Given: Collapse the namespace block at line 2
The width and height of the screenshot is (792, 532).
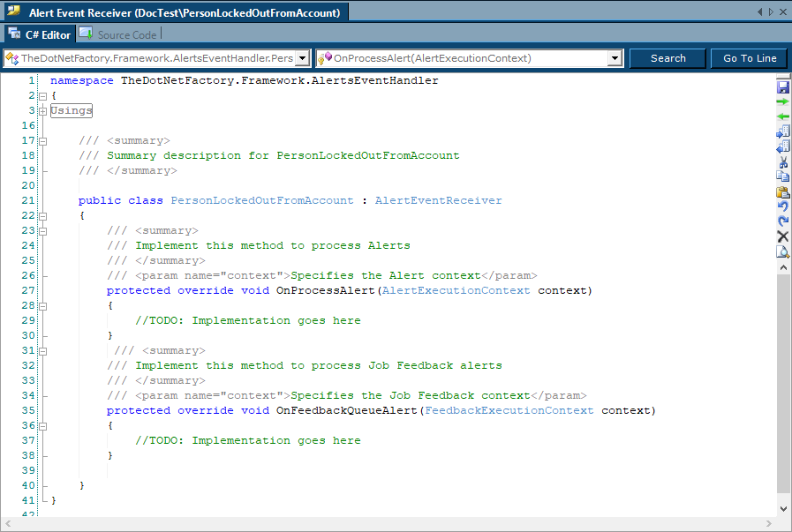Looking at the screenshot, I should tap(42, 95).
